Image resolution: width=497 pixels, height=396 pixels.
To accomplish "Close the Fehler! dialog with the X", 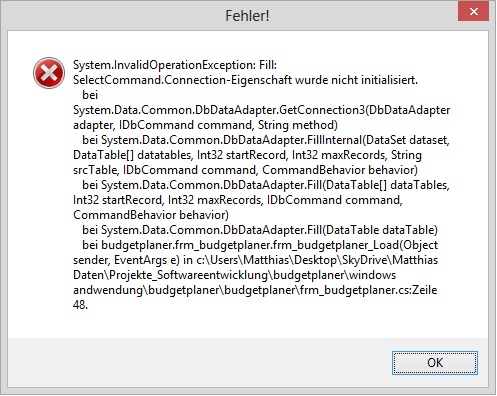I will pos(473,12).
